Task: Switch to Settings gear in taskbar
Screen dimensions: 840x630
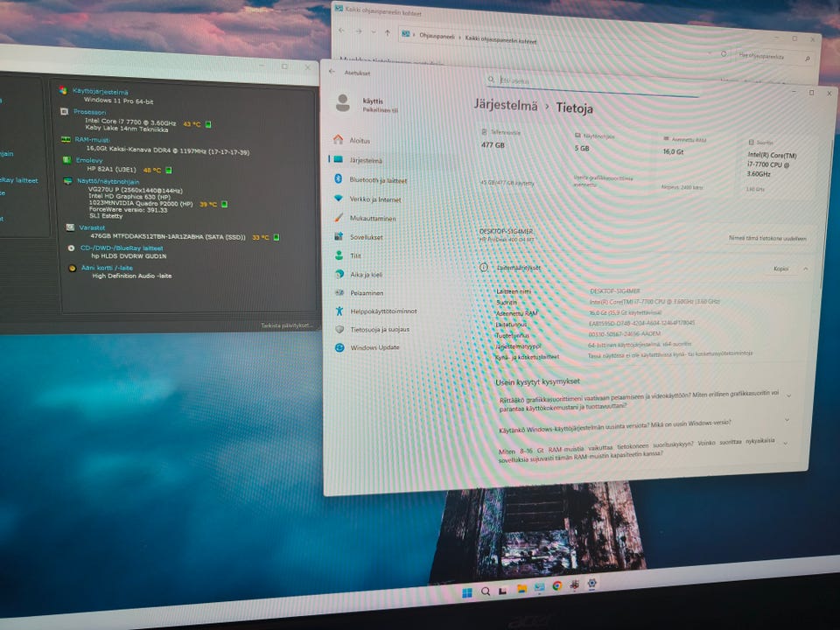Action: pos(592,583)
